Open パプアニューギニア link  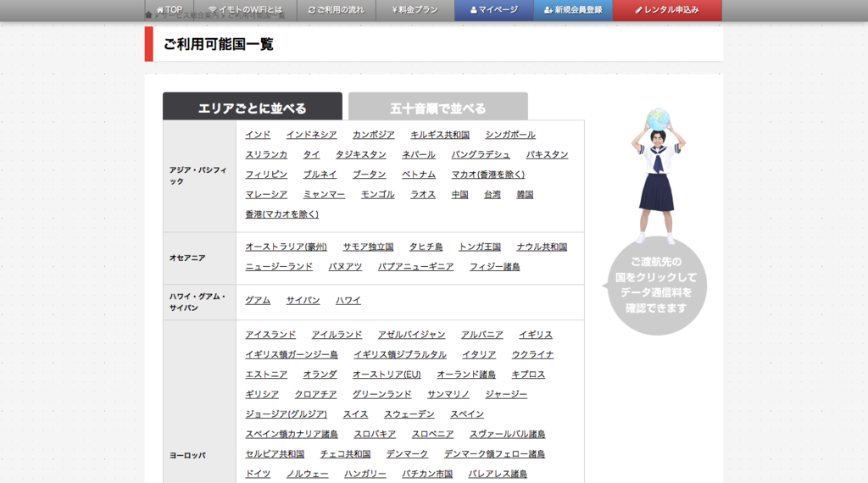415,267
